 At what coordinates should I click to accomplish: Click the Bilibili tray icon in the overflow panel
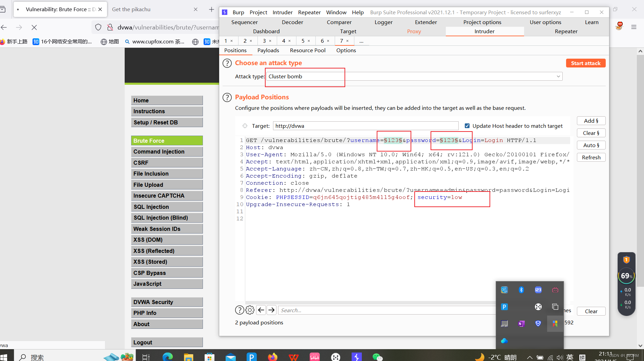(555, 290)
